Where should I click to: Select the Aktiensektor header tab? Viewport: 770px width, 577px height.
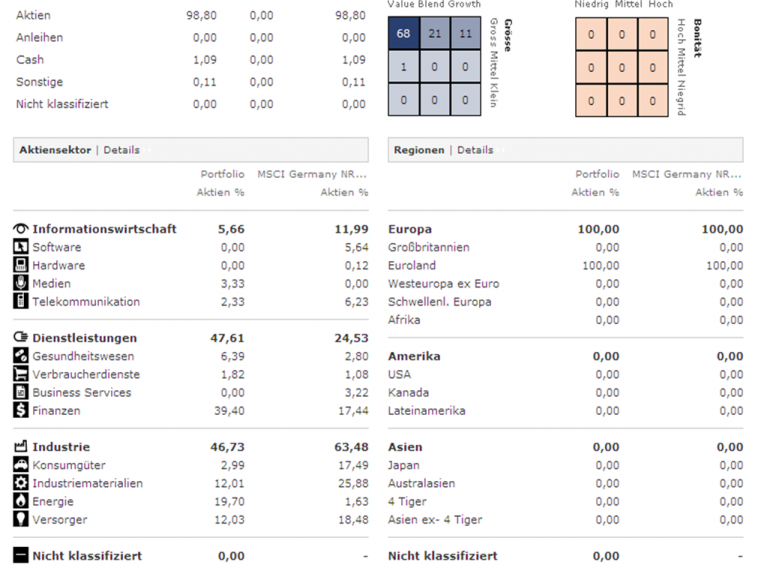(x=55, y=150)
